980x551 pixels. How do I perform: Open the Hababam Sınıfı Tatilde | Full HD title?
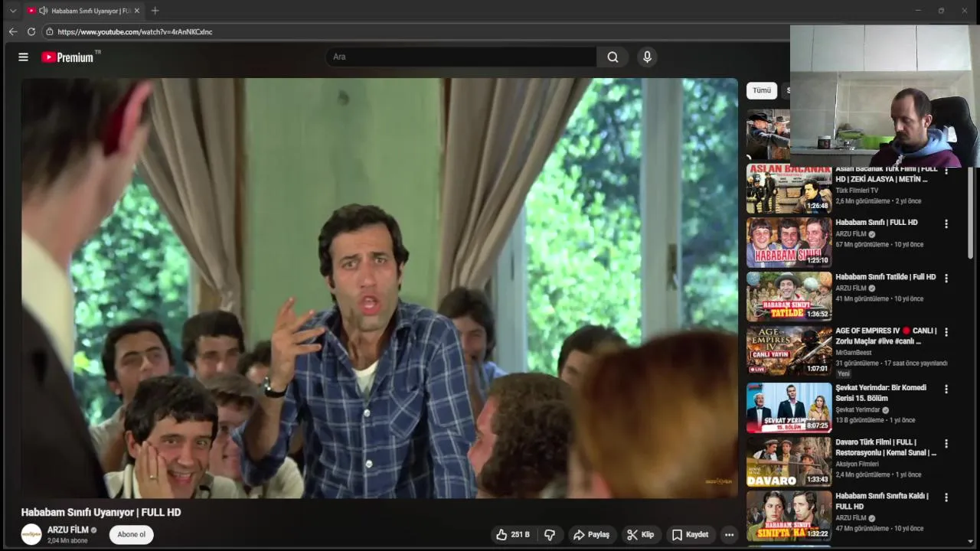coord(886,277)
